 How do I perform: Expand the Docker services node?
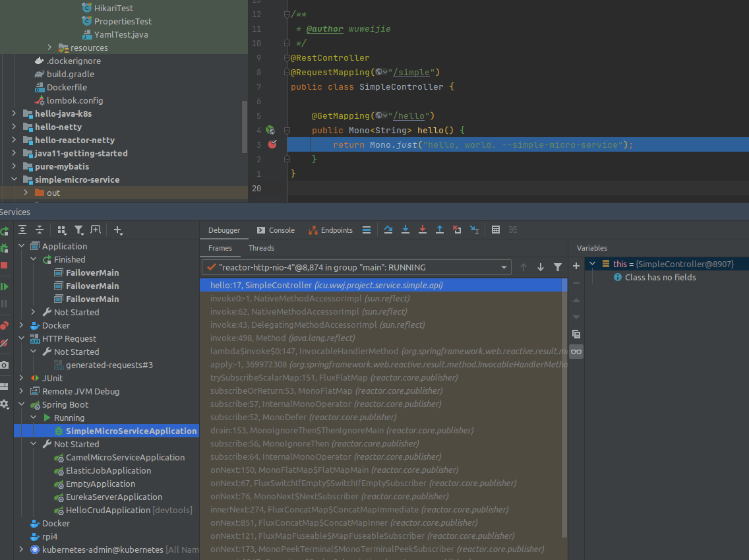click(20, 325)
